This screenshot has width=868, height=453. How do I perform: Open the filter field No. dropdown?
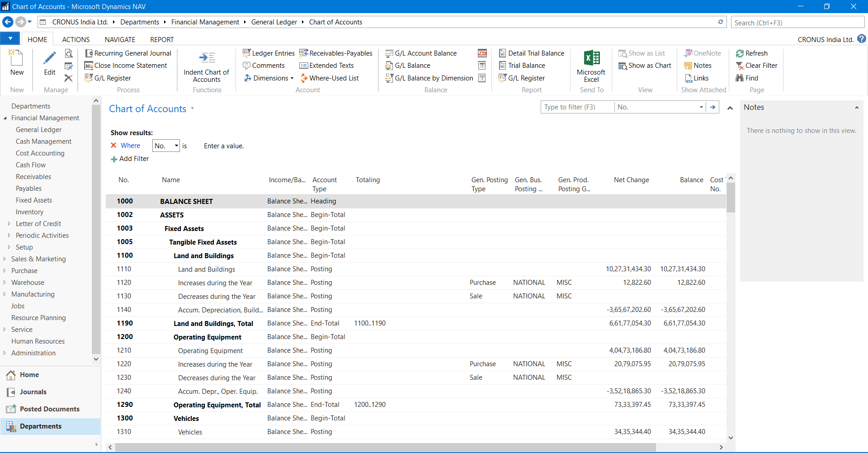[701, 107]
